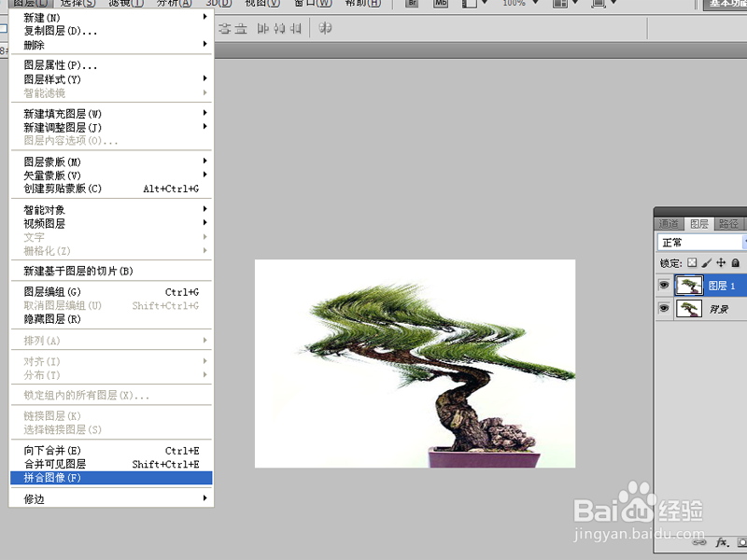Click the add layer mask icon
Viewport: 747px width, 560px height.
741,542
